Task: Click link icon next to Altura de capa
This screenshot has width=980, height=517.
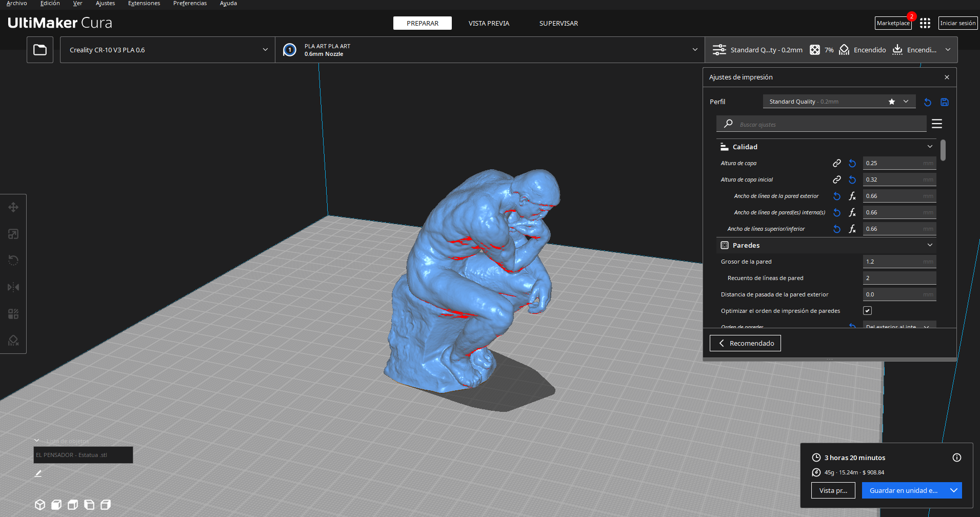Action: click(x=837, y=163)
